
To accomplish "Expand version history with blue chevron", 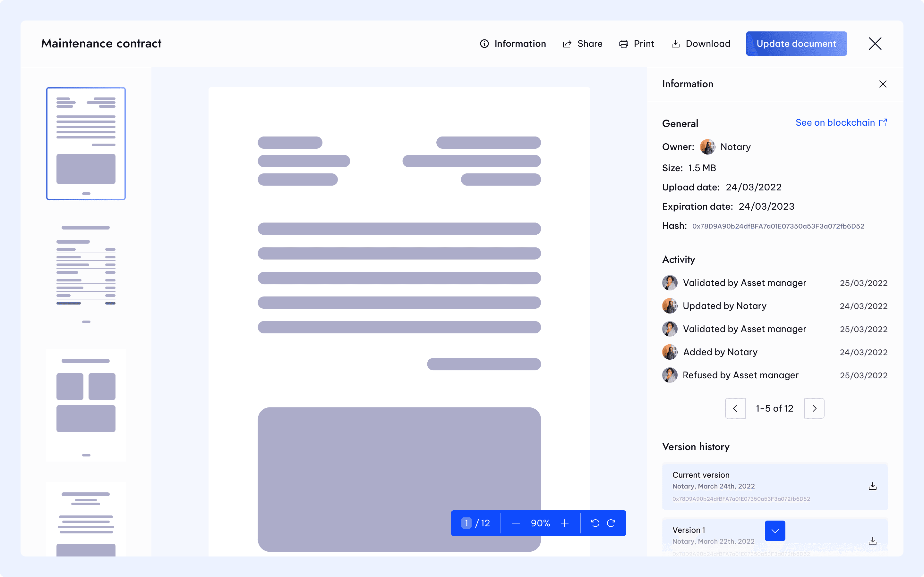I will [x=775, y=531].
